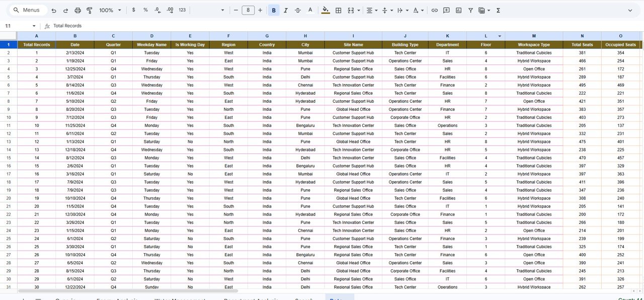Use the Paint format tool
Screen dimensions: 644x300
pos(90,10)
